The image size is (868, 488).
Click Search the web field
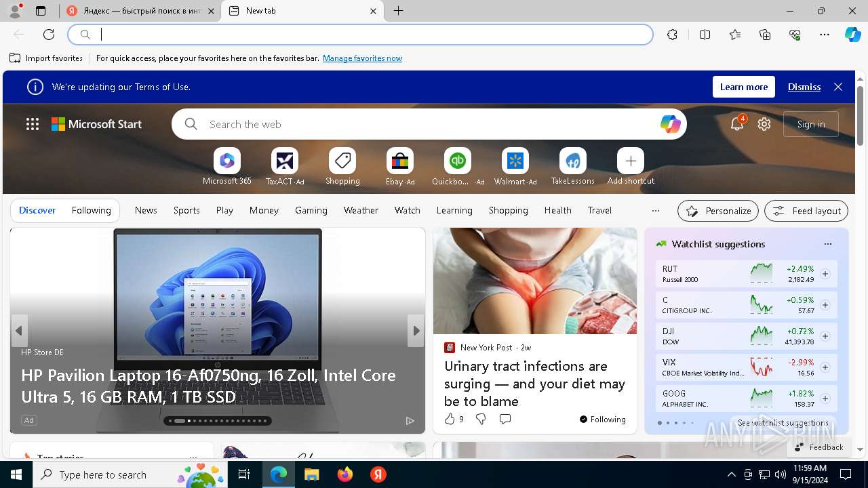click(x=431, y=124)
